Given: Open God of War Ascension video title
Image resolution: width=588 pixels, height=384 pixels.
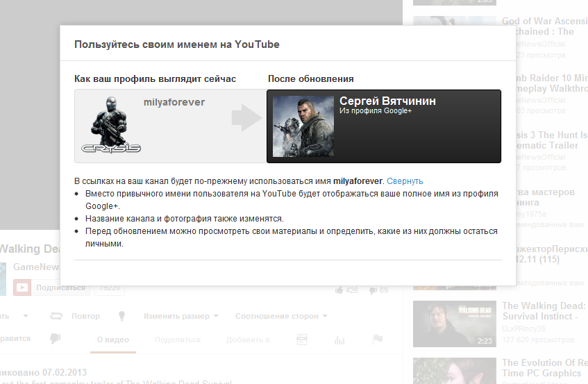Looking at the screenshot, I should click(545, 26).
